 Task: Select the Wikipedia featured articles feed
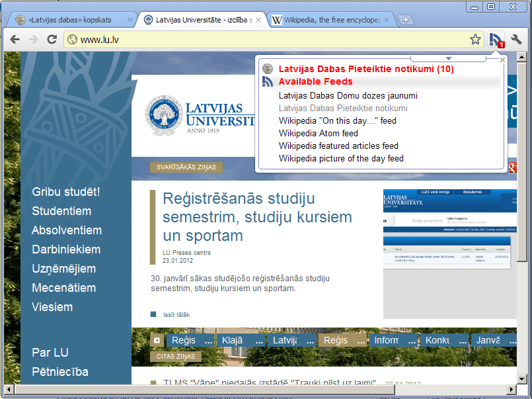(338, 146)
